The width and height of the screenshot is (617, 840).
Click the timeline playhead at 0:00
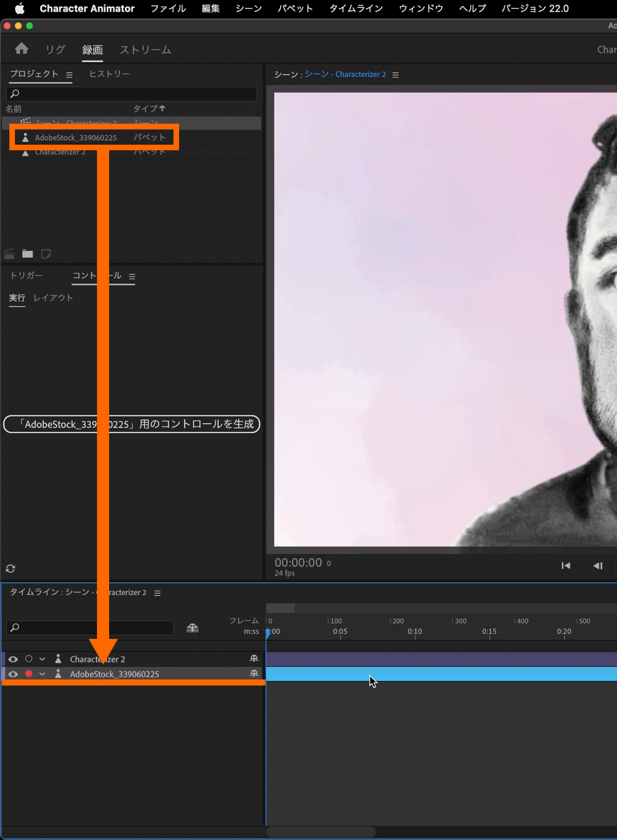268,633
